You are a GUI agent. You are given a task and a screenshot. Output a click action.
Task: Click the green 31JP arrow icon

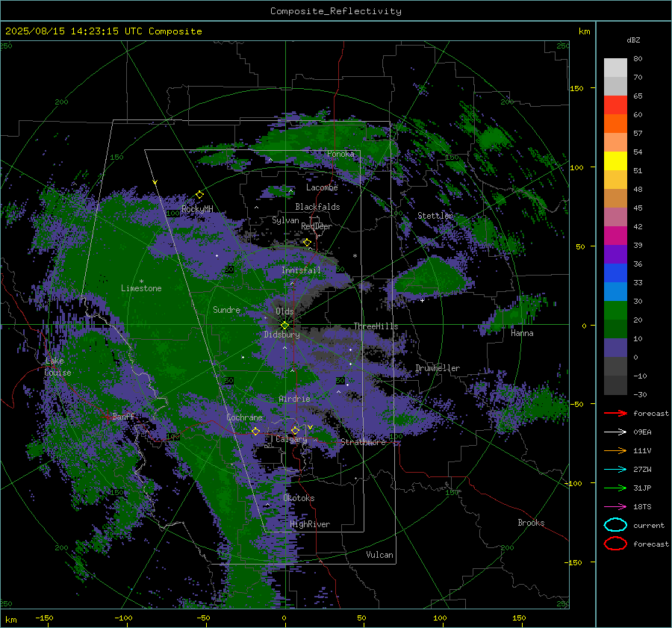pyautogui.click(x=615, y=488)
